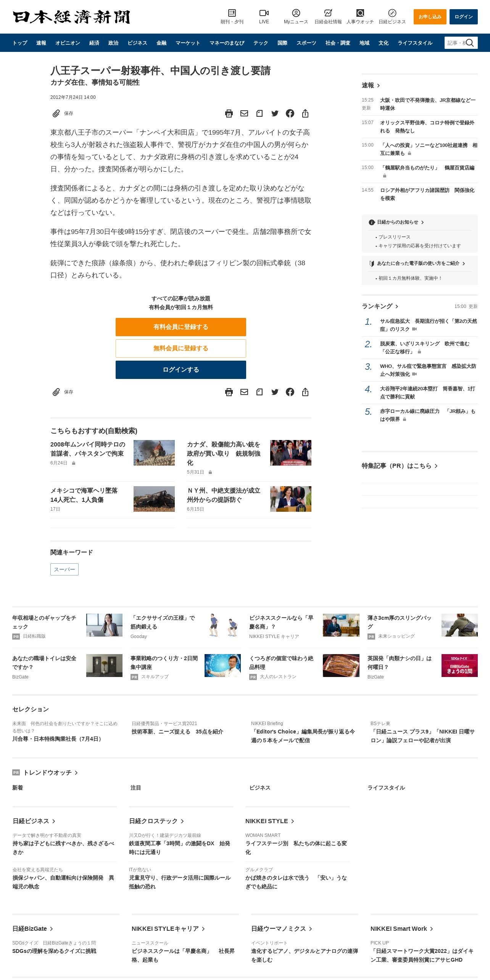Click the top 保存 paperclip icon

[56, 113]
